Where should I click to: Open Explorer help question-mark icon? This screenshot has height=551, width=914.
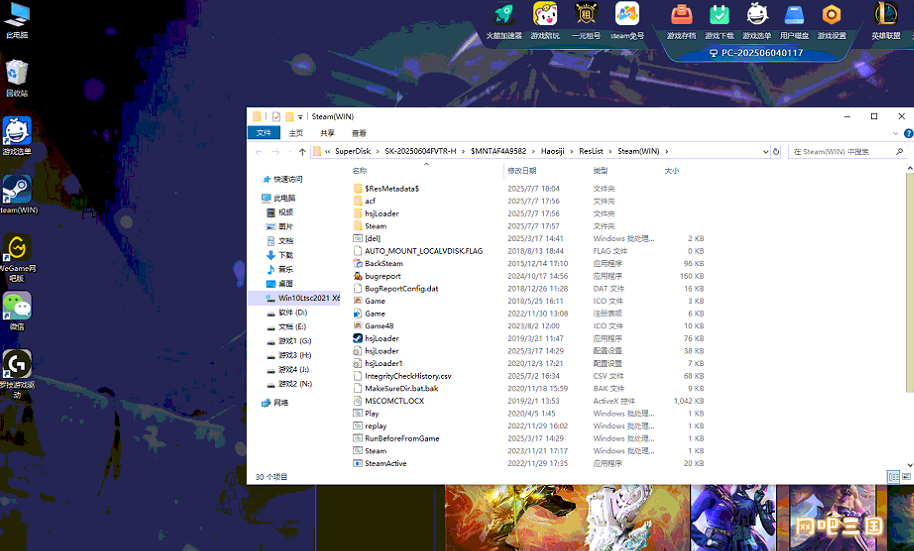click(908, 134)
